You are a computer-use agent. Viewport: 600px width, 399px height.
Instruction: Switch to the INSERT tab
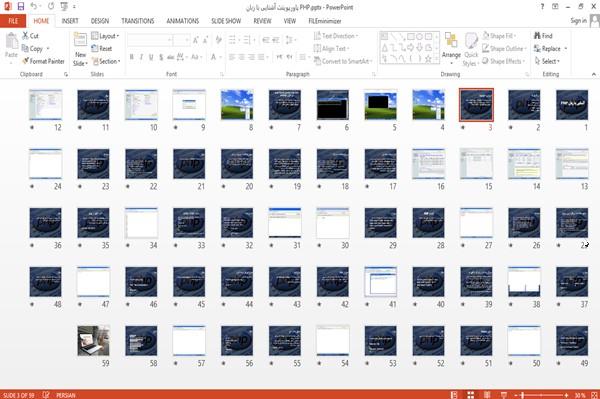(x=70, y=21)
